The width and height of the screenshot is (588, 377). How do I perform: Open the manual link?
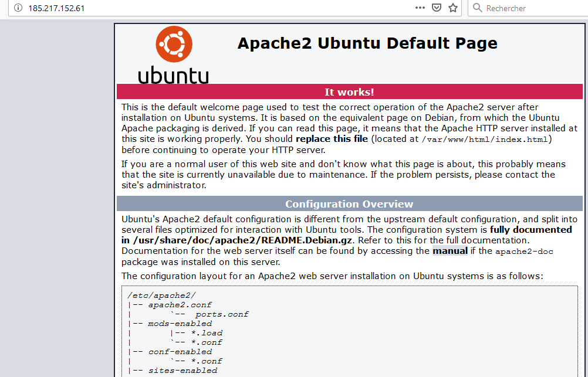click(450, 251)
